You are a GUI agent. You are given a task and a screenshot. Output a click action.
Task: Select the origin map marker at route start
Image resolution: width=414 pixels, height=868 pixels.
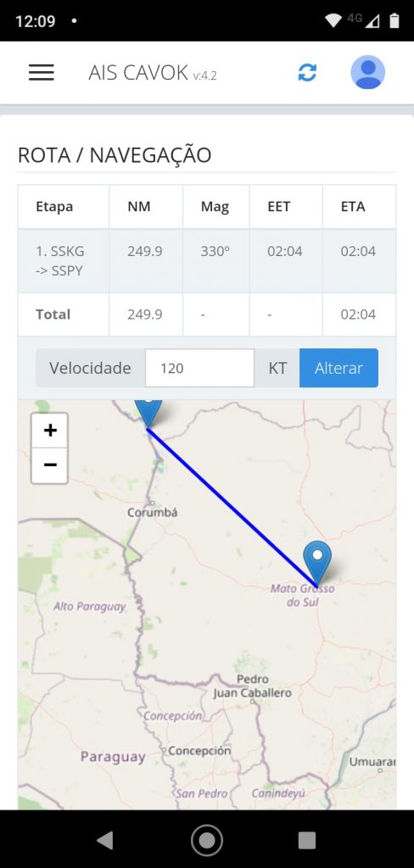148,413
